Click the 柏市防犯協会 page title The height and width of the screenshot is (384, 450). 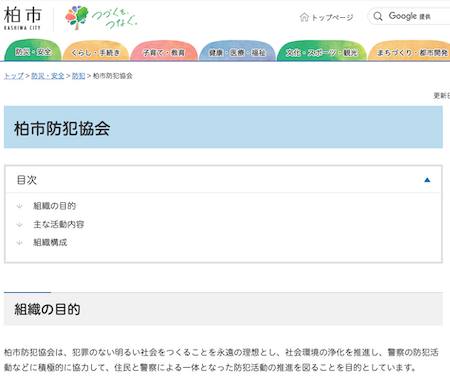pyautogui.click(x=62, y=128)
